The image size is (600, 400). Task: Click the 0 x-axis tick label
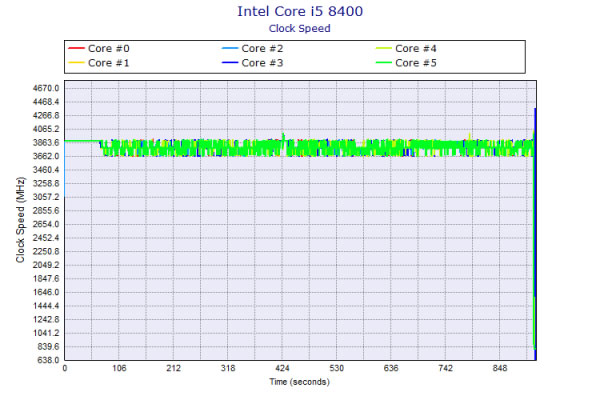65,368
